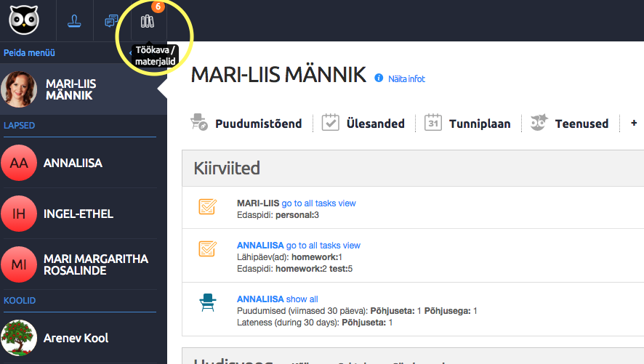Open Töökava / materjalid books icon

pos(148,20)
